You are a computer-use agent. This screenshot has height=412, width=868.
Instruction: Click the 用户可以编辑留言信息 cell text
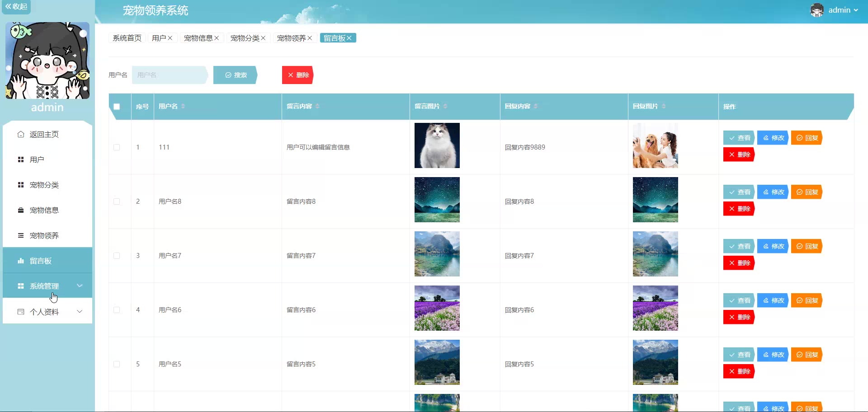point(318,147)
